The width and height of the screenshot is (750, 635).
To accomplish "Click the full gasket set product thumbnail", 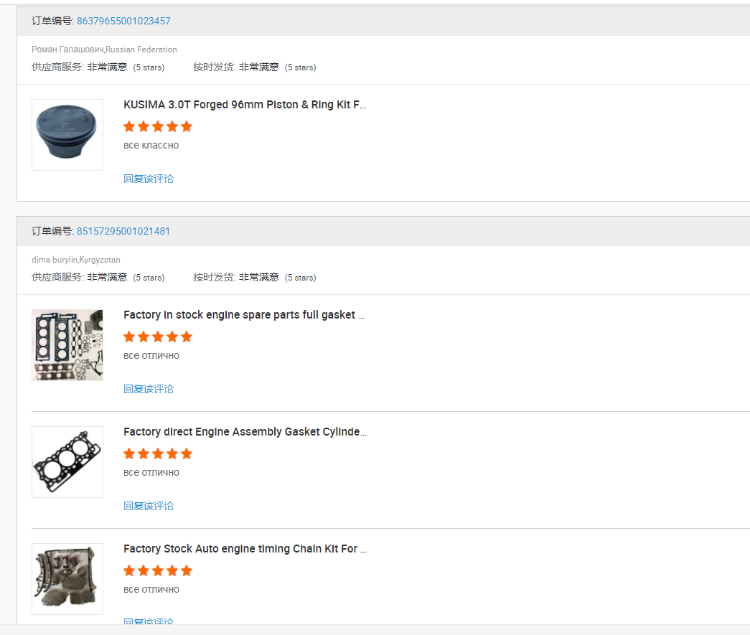I will 67,345.
